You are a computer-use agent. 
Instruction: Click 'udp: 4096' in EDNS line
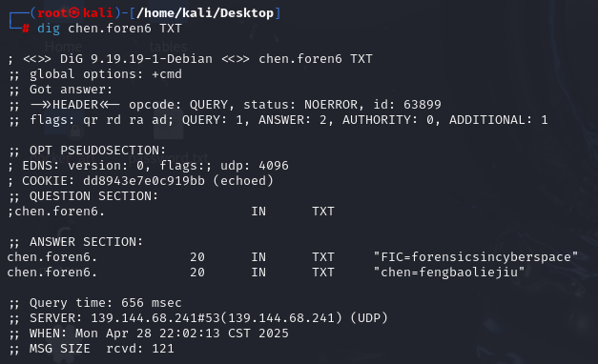pos(255,166)
